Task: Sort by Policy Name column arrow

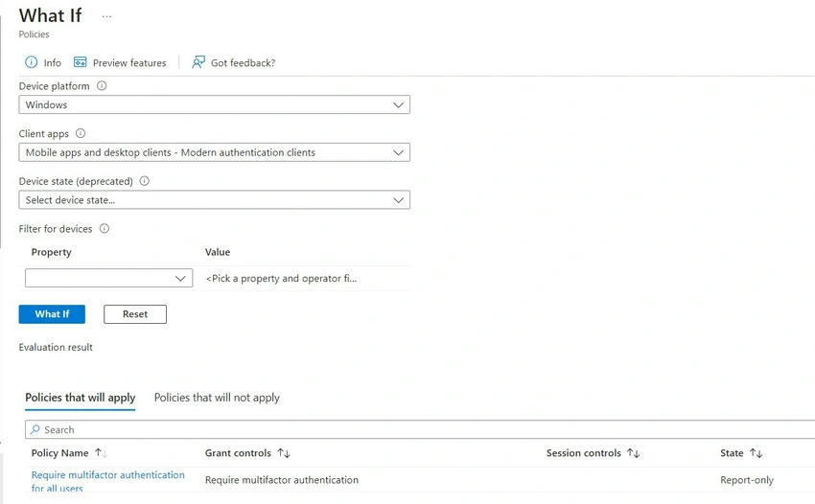Action: (101, 453)
